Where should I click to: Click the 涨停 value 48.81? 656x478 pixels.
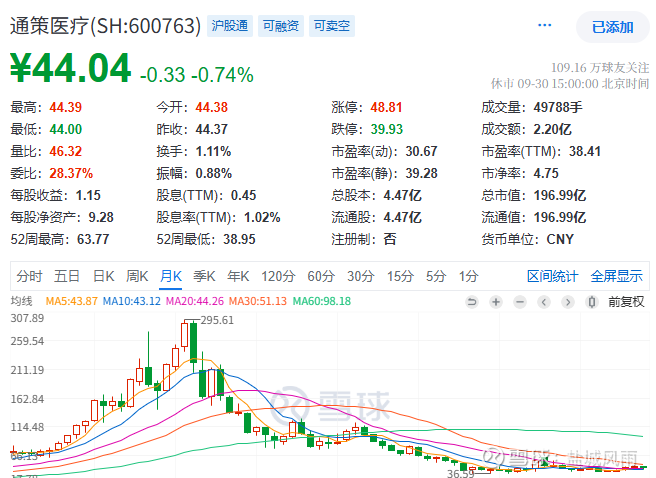386,107
